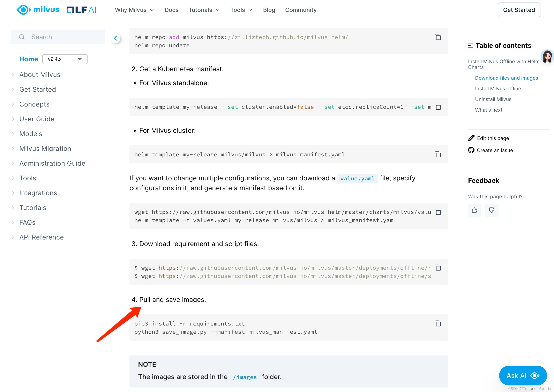Open the Ask AI chat button
Image resolution: width=554 pixels, height=392 pixels.
click(523, 375)
